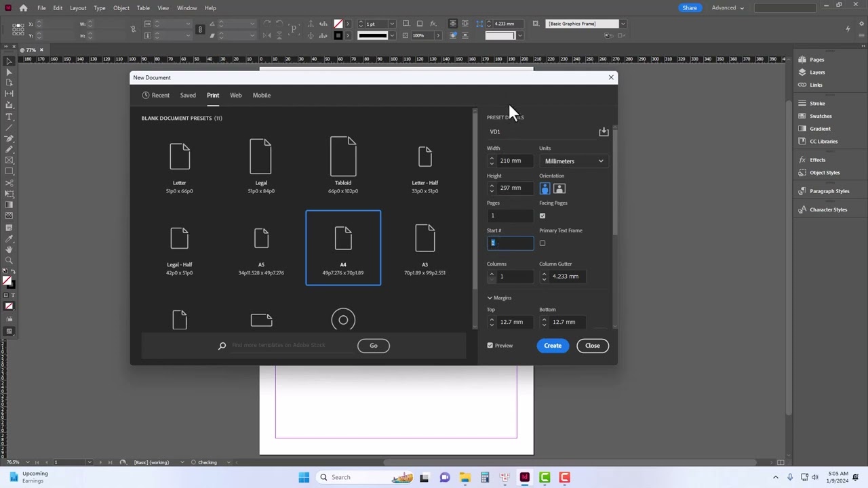
Task: Select the Type tool in toolbar
Action: [9, 117]
